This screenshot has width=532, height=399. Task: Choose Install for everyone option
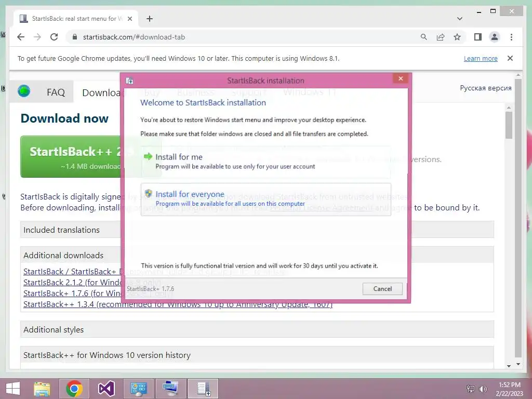coord(265,199)
